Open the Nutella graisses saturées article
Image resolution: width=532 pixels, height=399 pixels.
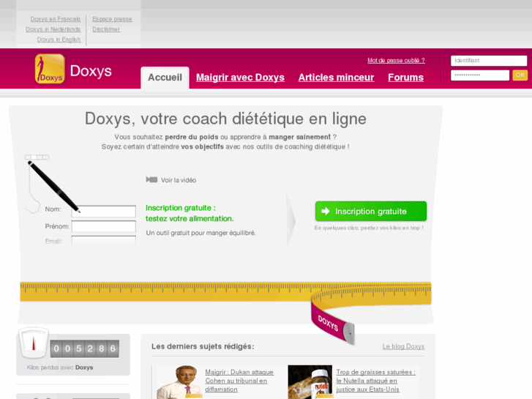[376, 381]
